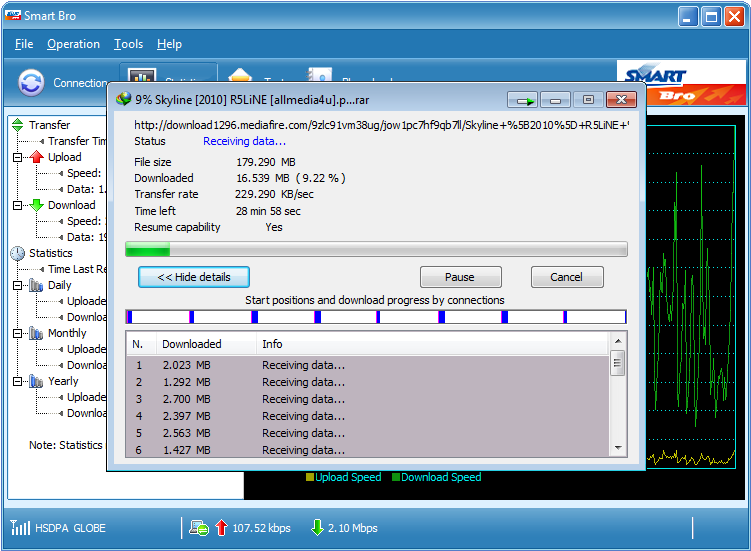This screenshot has height=551, width=751.
Task: Select Time Last Reset tree item
Action: (77, 269)
